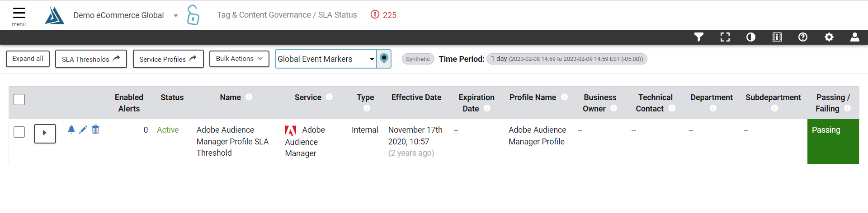Open the Bulk Actions dropdown
The width and height of the screenshot is (868, 213).
(239, 59)
